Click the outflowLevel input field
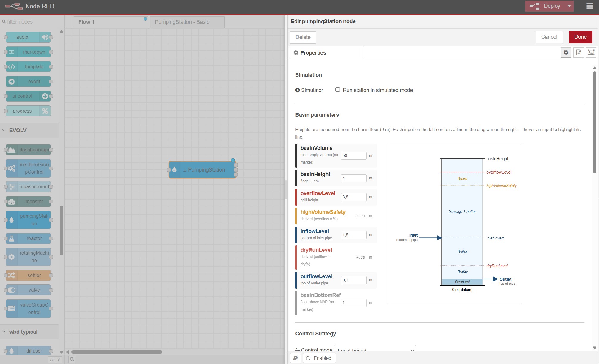This screenshot has height=364, width=599. click(x=354, y=280)
